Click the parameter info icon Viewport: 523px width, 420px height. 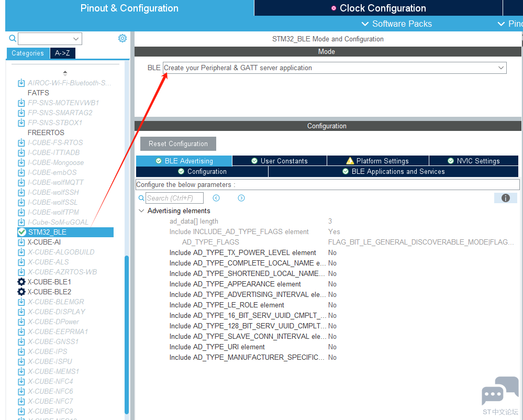506,198
